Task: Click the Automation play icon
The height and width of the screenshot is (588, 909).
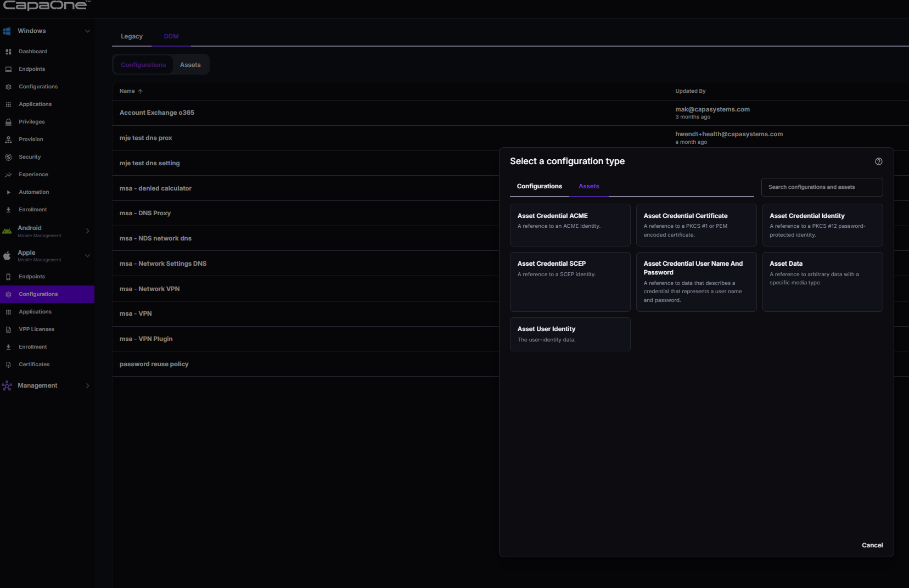Action: pos(8,192)
